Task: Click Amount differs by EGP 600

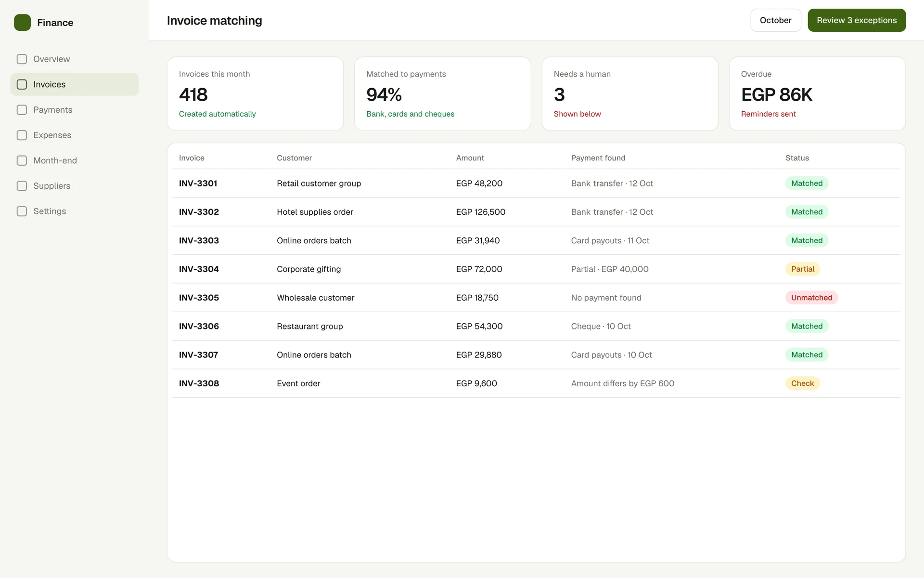Action: (622, 383)
